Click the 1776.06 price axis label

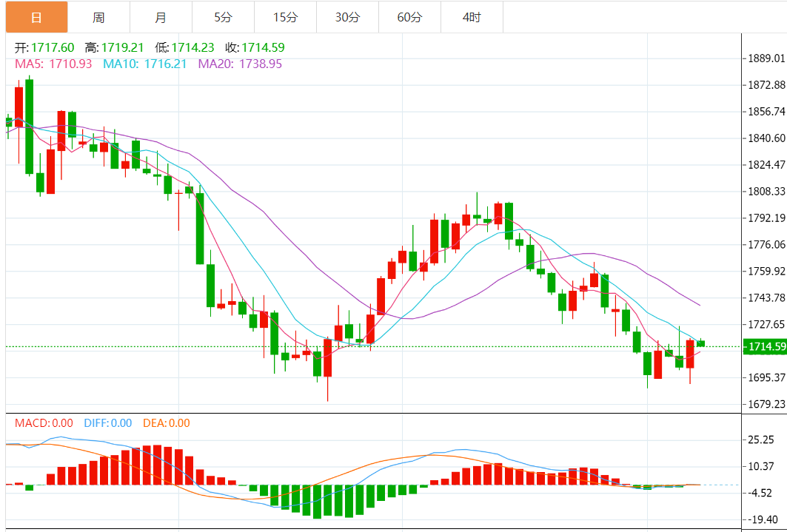click(766, 244)
